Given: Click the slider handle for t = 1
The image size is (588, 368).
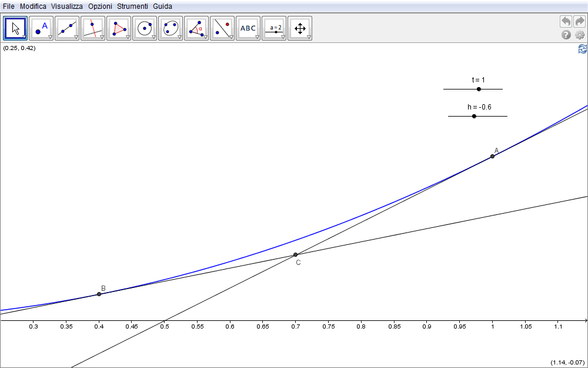Looking at the screenshot, I should (479, 89).
